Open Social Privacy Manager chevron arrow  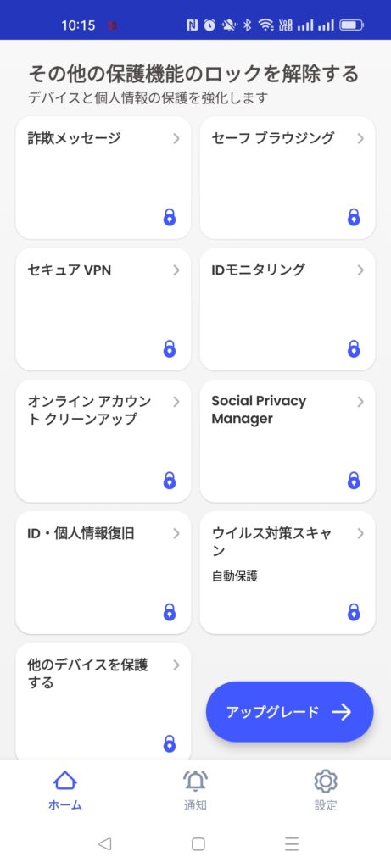[360, 402]
